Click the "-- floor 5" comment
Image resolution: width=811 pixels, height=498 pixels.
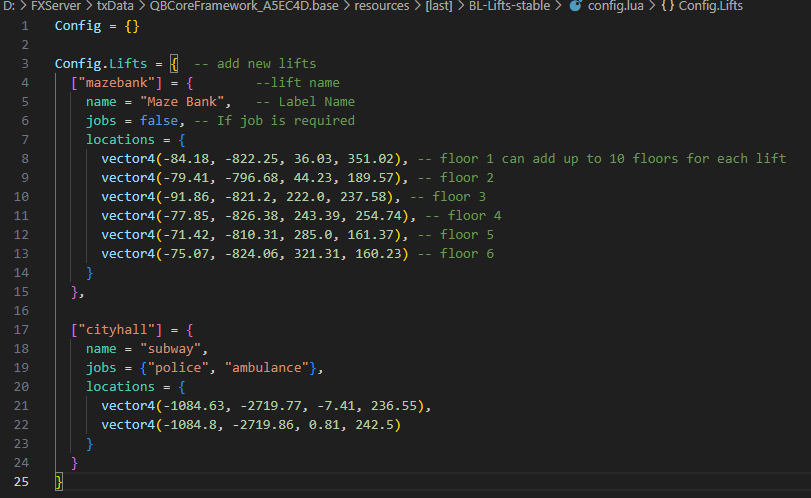(x=456, y=235)
